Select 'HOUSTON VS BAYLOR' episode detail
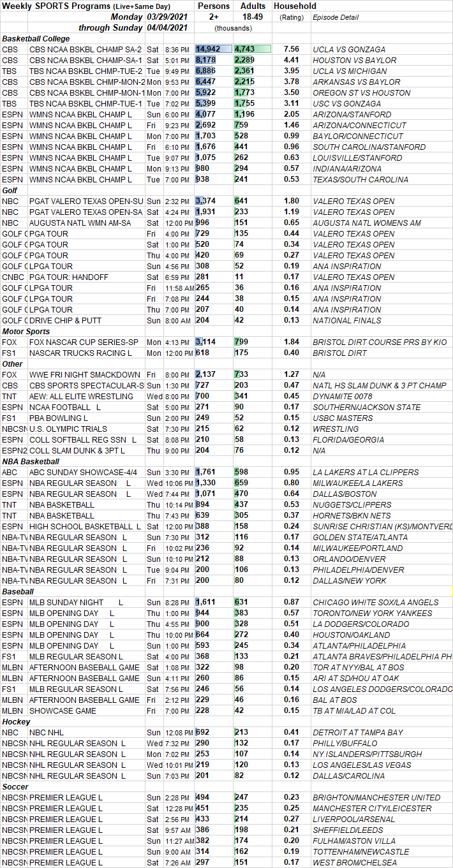Viewport: 453px width, 868px height. click(354, 60)
